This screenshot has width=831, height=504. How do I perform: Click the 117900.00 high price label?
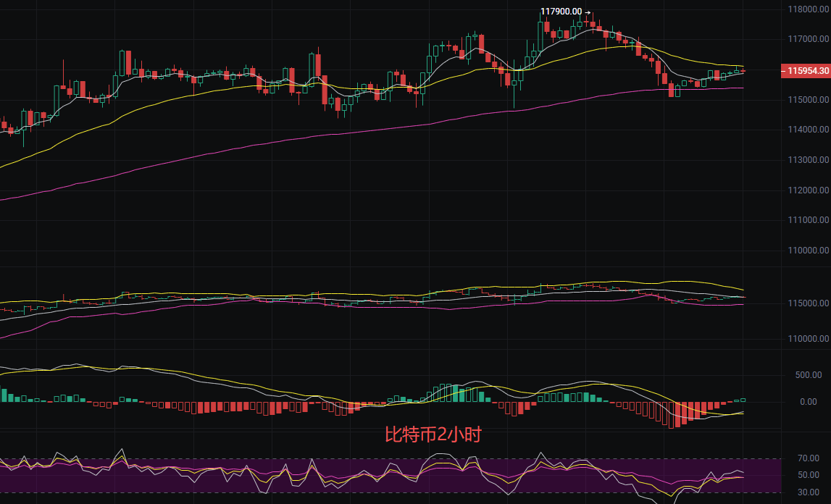point(561,12)
